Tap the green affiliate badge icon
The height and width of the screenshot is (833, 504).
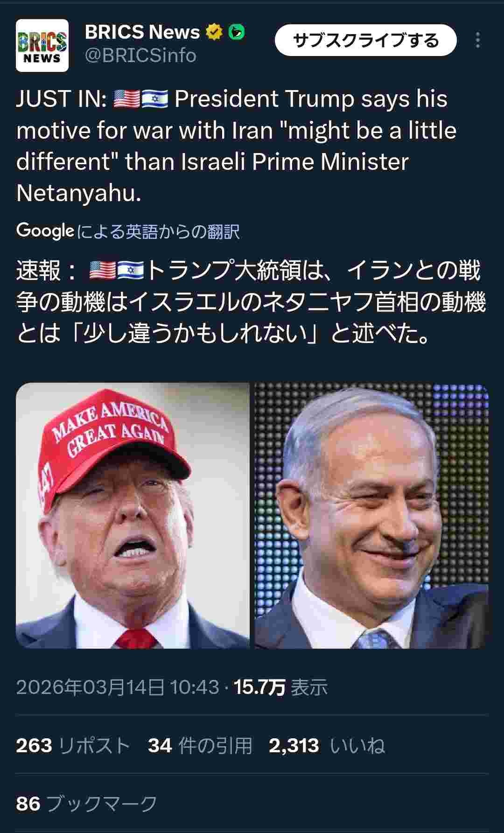click(x=237, y=32)
